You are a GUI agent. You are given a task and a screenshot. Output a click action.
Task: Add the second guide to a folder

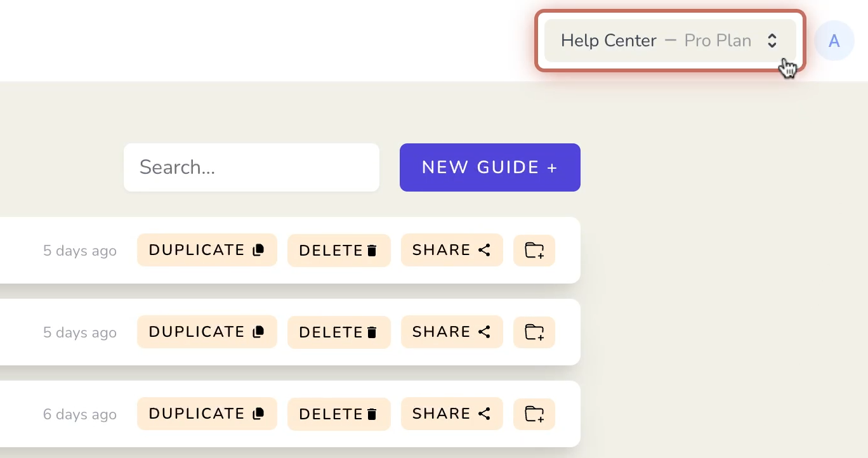534,332
